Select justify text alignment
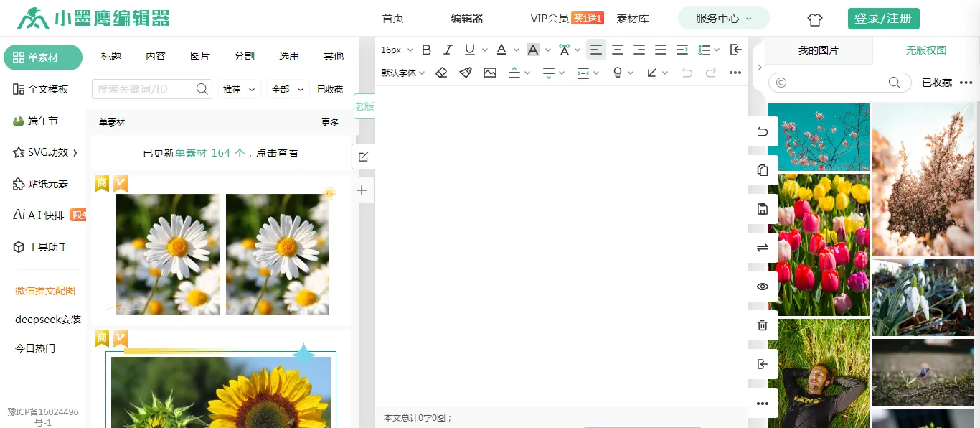Viewport: 980px width, 428px height. (x=661, y=50)
